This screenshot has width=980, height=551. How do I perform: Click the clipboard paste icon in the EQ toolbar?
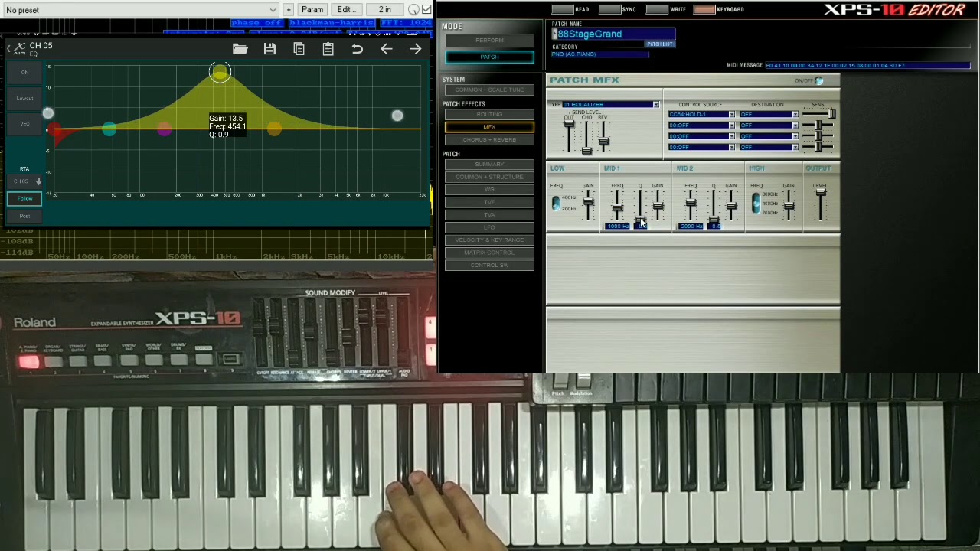[x=328, y=49]
